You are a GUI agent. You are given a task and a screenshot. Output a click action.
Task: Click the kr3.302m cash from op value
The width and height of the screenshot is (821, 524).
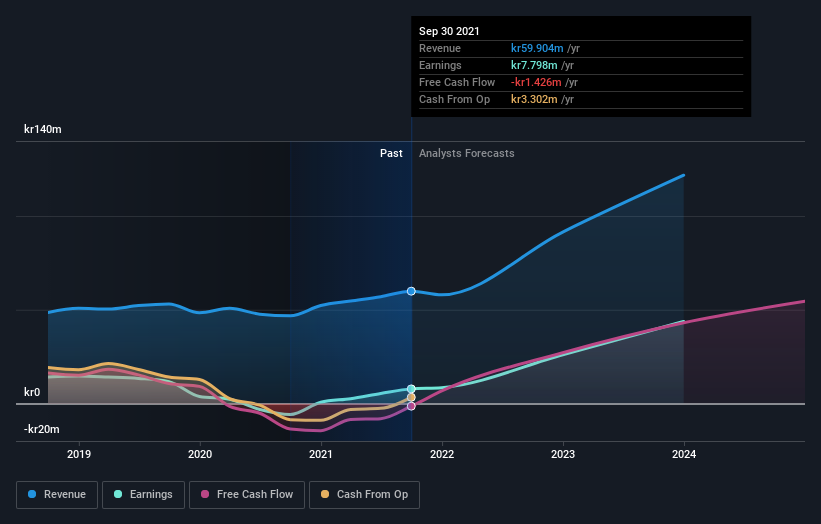coord(534,99)
